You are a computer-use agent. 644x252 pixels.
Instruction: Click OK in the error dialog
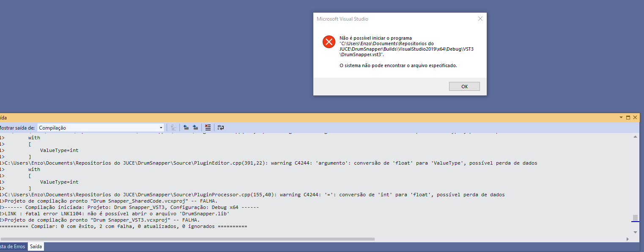(464, 86)
